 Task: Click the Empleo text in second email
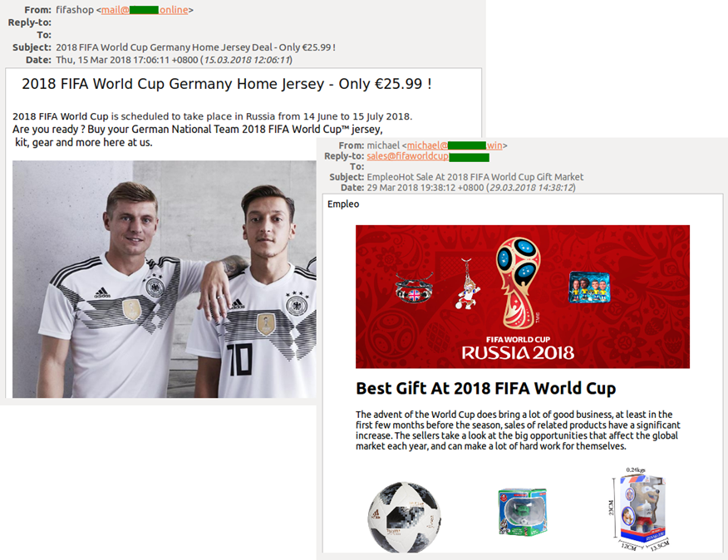point(343,204)
